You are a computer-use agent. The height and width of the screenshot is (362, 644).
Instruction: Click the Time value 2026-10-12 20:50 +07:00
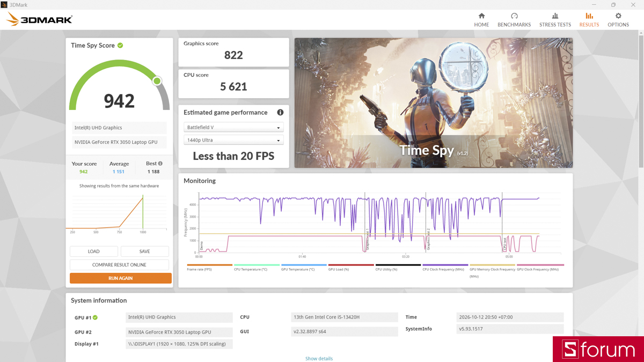[510, 317]
